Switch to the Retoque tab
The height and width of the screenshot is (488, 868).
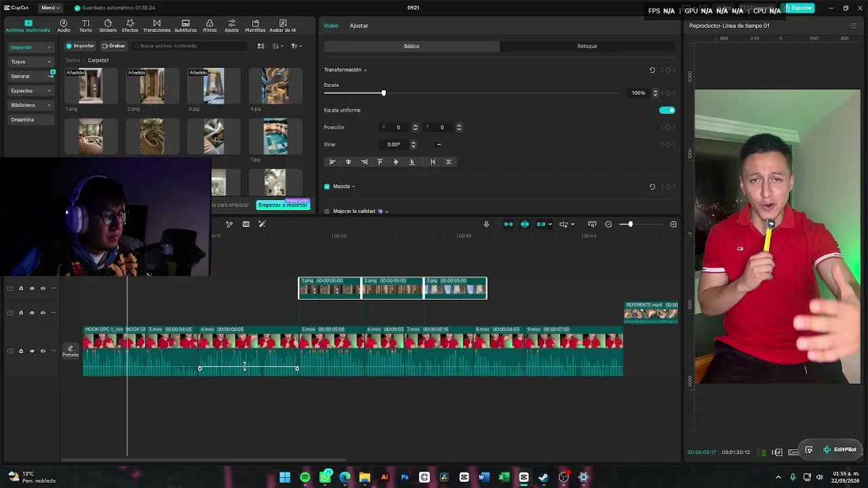pos(587,46)
